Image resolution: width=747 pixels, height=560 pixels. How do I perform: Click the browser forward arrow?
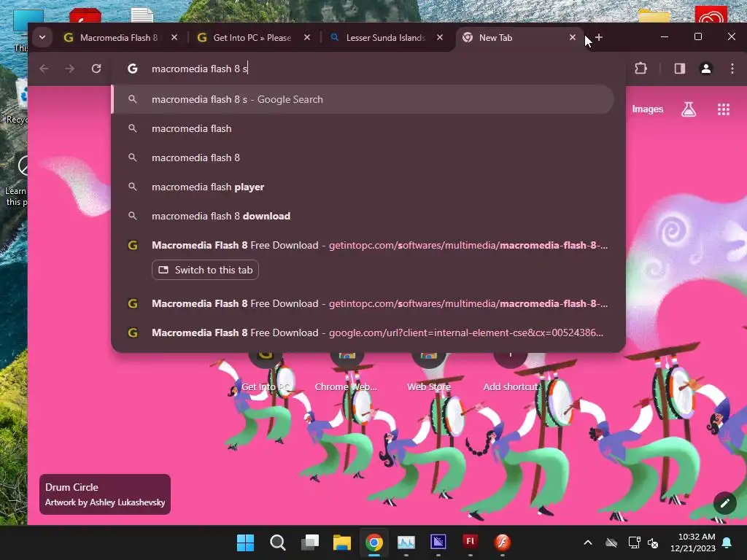pos(70,69)
